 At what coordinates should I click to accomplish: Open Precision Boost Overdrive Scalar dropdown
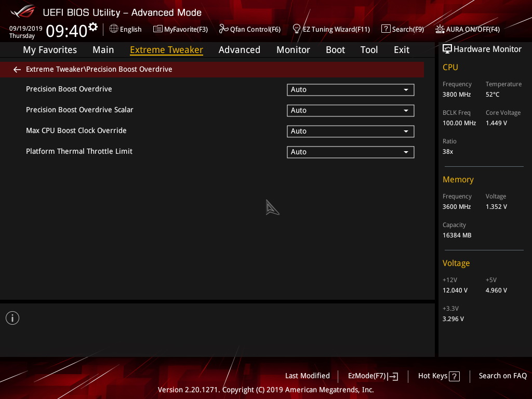coord(351,110)
